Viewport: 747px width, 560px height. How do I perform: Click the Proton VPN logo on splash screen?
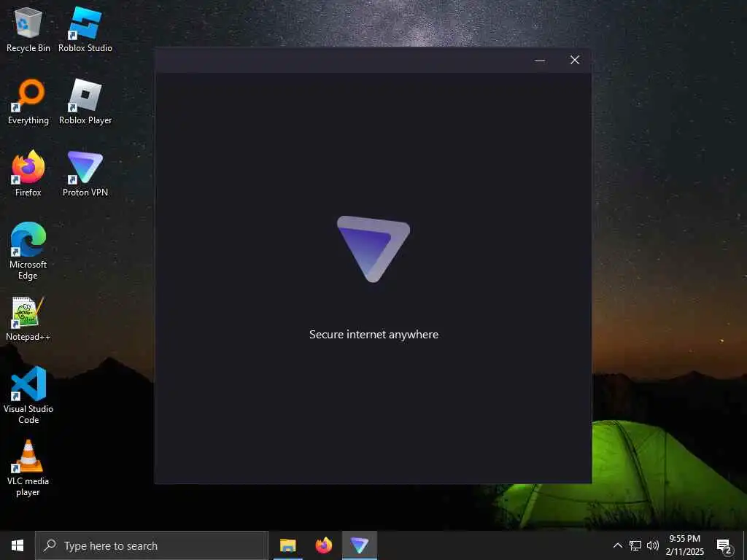tap(373, 249)
